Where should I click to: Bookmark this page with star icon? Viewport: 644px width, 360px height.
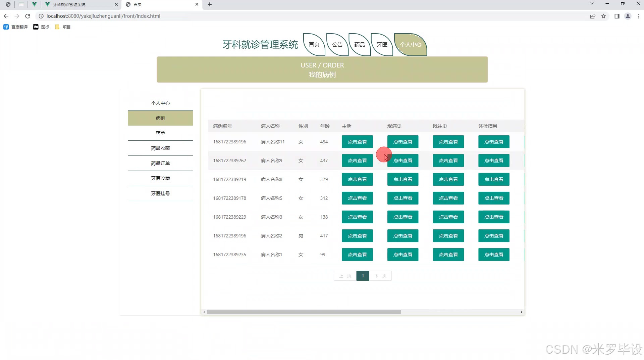click(x=603, y=16)
